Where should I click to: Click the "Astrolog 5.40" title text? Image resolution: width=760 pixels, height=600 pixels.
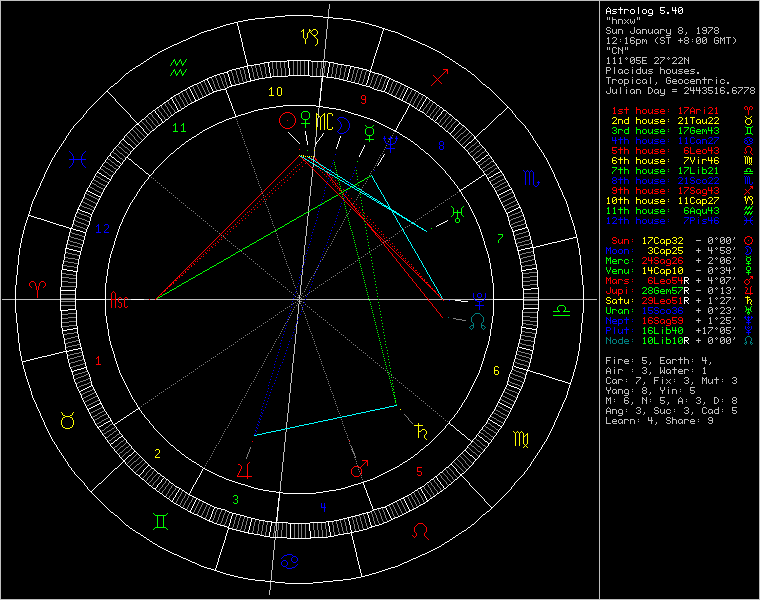[644, 11]
